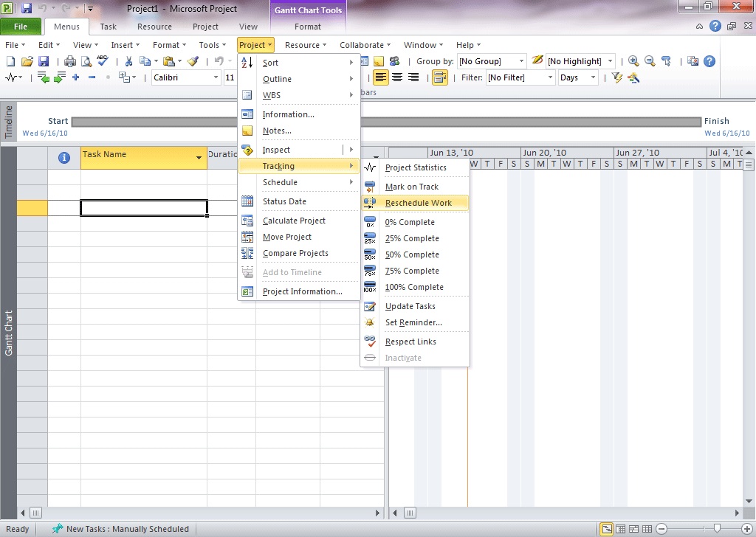The height and width of the screenshot is (537, 756).
Task: Select Reschedule Work from Tracking submenu
Action: point(418,203)
